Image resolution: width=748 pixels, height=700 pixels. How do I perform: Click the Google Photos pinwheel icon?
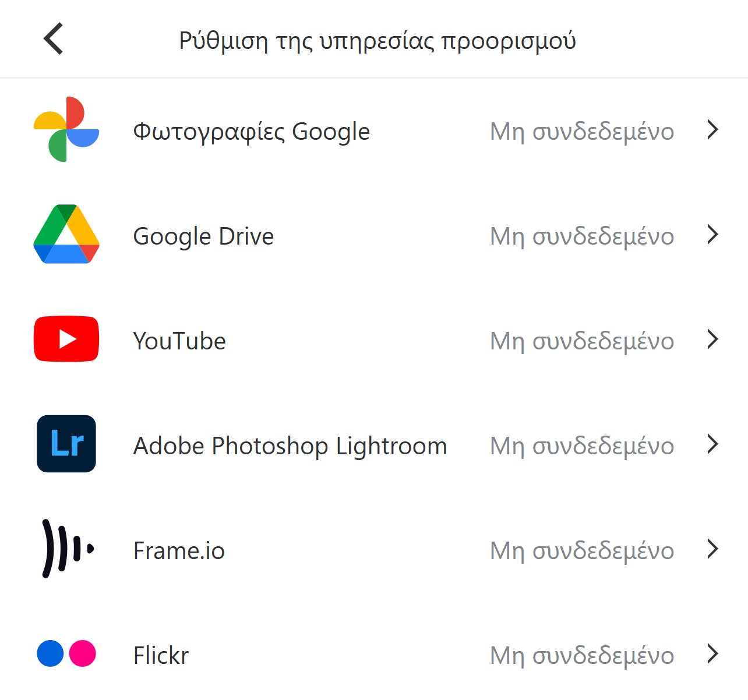(x=66, y=129)
